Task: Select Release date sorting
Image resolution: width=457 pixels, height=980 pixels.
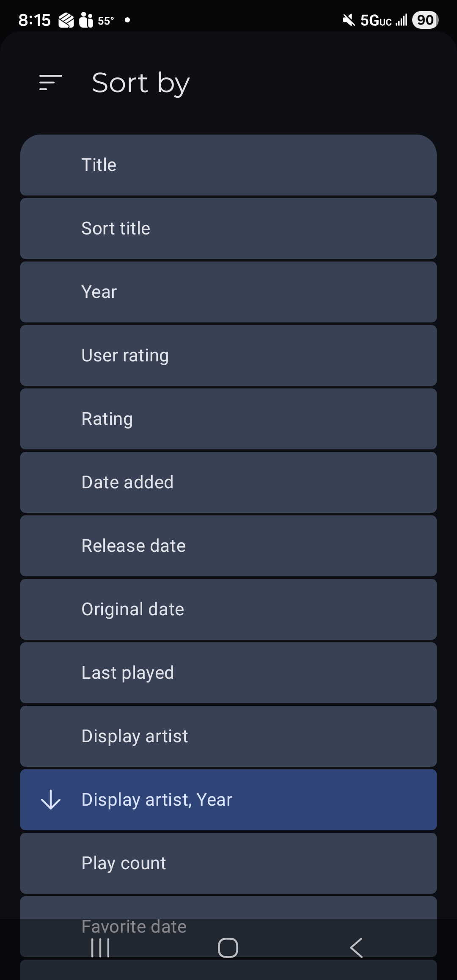Action: point(228,546)
